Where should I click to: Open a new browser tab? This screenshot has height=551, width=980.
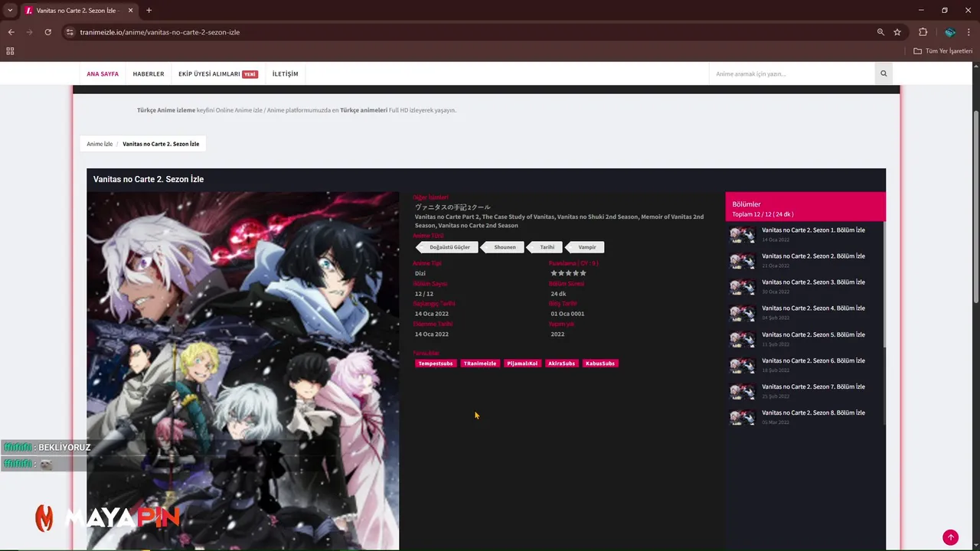(x=149, y=10)
